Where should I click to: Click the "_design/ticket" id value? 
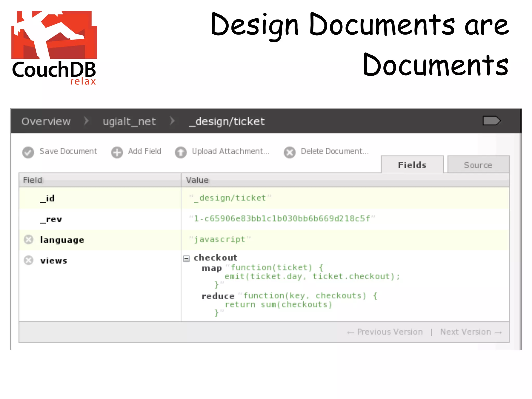(230, 198)
